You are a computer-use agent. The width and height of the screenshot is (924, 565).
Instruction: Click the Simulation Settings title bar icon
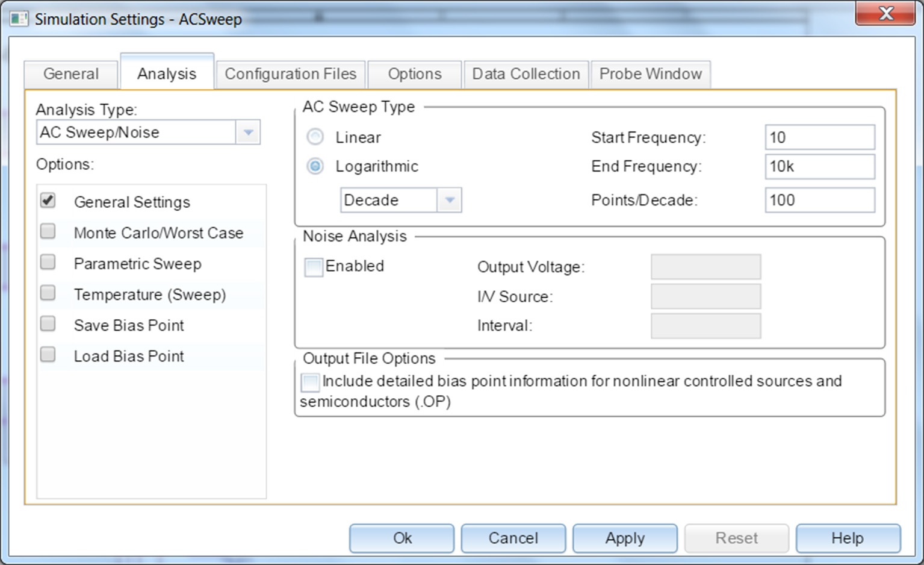click(x=19, y=19)
